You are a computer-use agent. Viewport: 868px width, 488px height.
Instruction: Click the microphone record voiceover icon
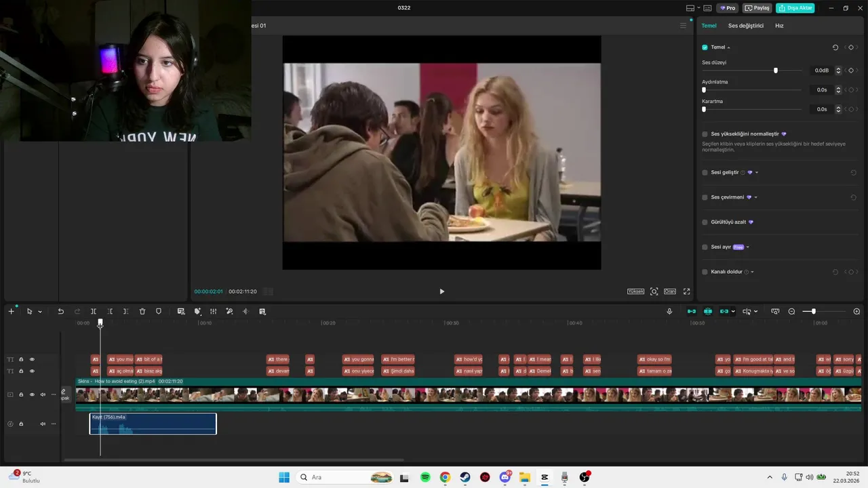669,312
